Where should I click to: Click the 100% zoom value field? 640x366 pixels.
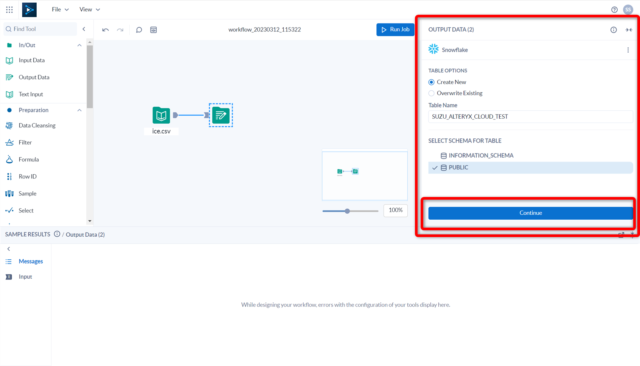coord(396,210)
